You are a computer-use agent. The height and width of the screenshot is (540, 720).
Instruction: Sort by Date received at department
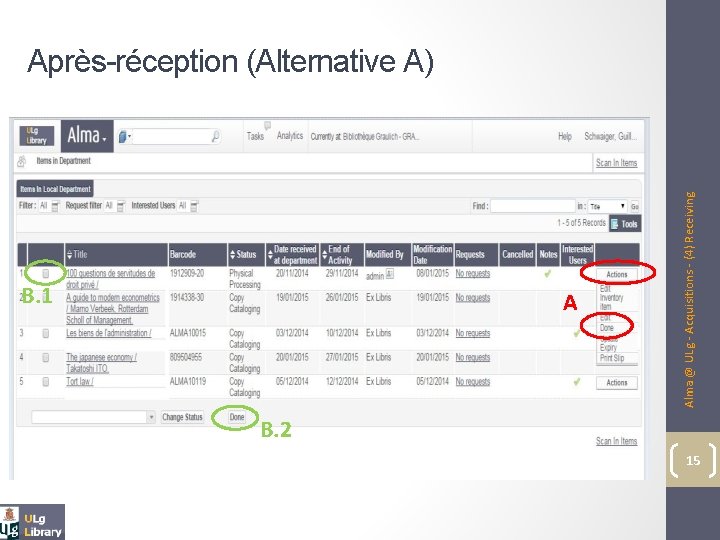(x=270, y=254)
